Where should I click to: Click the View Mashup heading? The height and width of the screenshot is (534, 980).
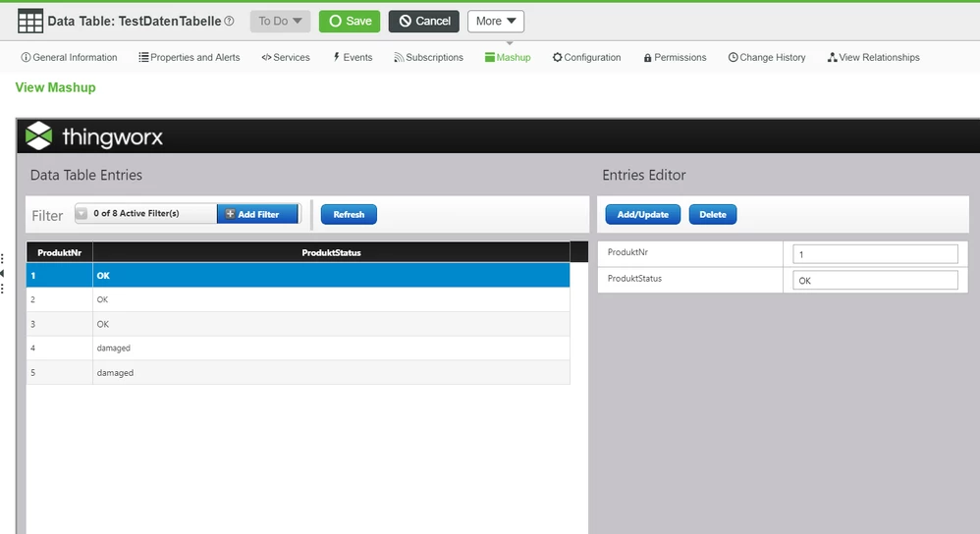56,87
